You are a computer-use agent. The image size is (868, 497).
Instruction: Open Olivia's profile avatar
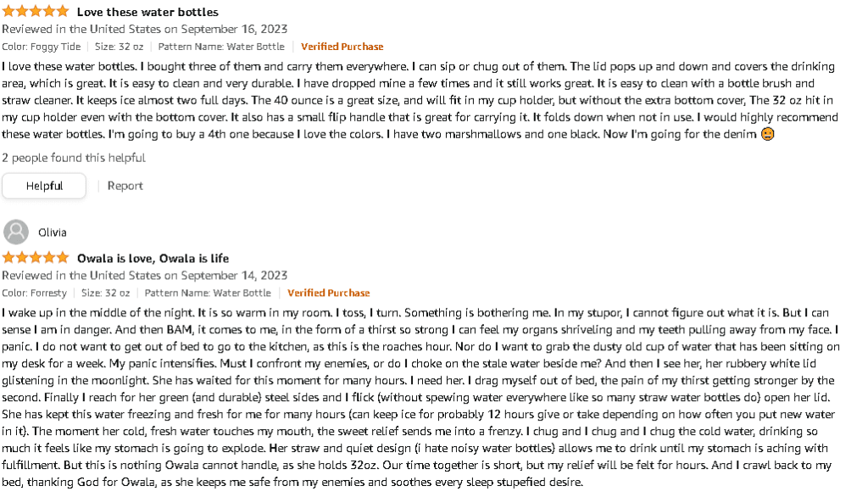15,232
